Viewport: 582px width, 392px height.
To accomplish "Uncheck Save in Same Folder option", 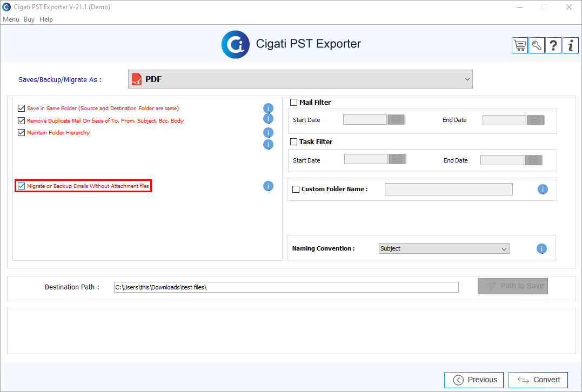I will coord(21,109).
